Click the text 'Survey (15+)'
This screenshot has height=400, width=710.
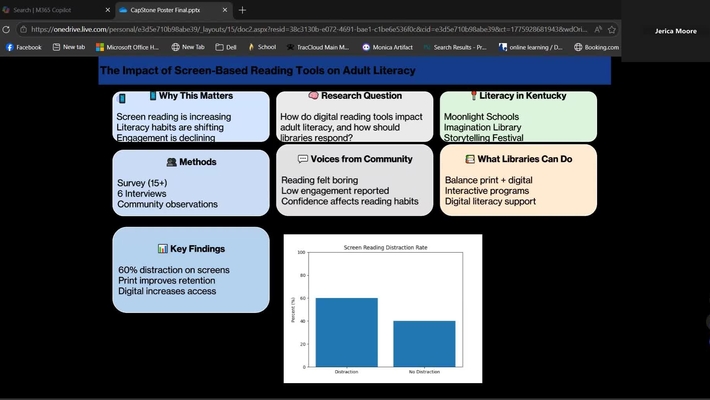click(x=142, y=183)
